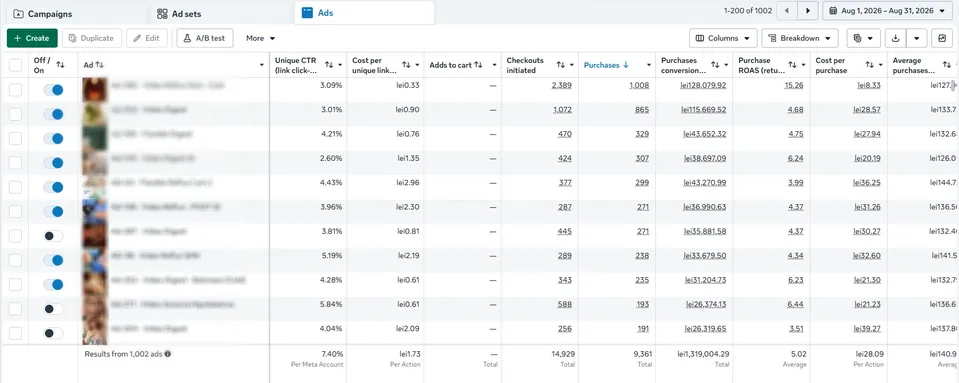
Task: Show info for Results from 1,002 ads
Action: (x=168, y=354)
